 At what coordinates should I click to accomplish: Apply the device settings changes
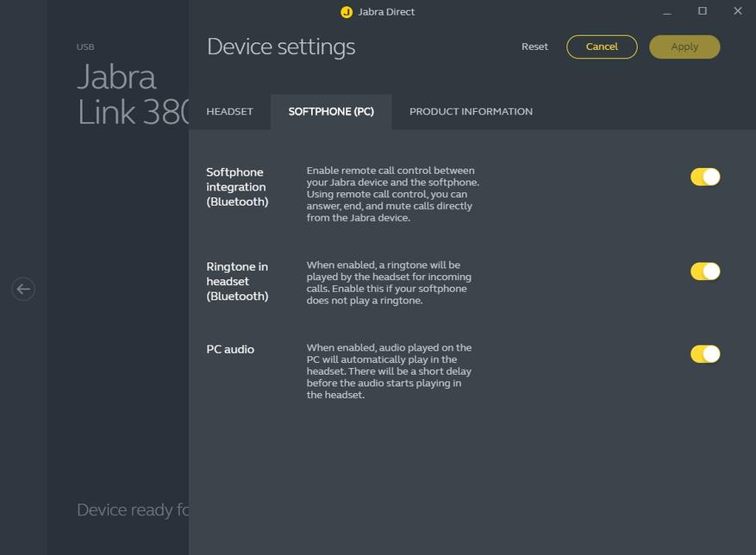(684, 47)
